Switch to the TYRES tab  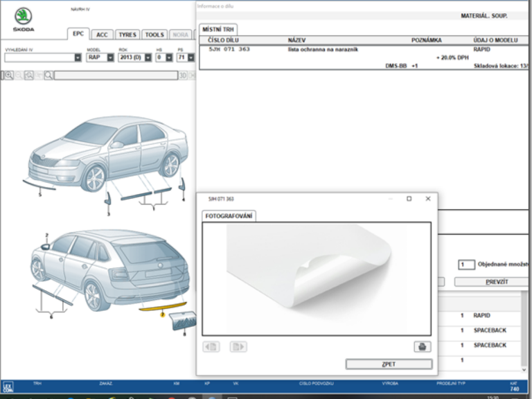click(127, 35)
